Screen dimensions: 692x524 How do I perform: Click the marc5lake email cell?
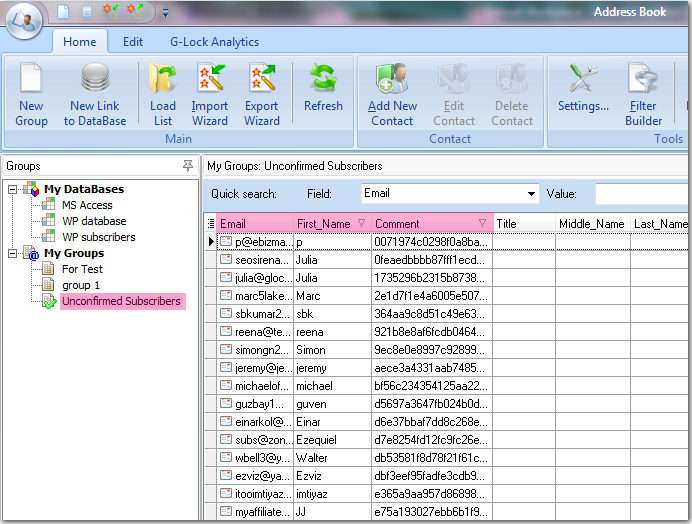click(x=256, y=296)
